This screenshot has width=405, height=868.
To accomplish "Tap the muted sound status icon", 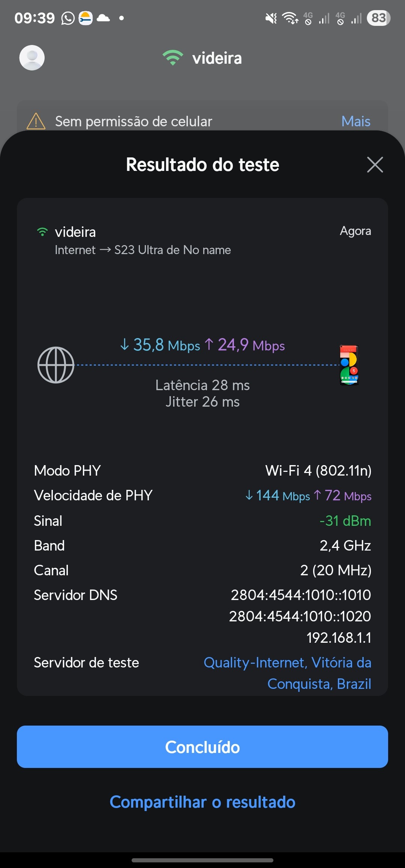I will pyautogui.click(x=271, y=18).
